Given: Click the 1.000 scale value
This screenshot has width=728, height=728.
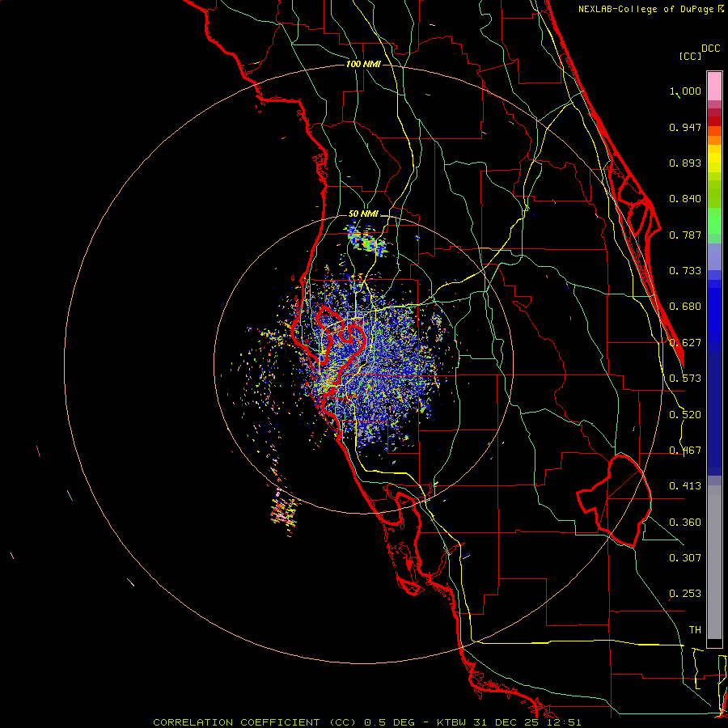Looking at the screenshot, I should coord(685,91).
